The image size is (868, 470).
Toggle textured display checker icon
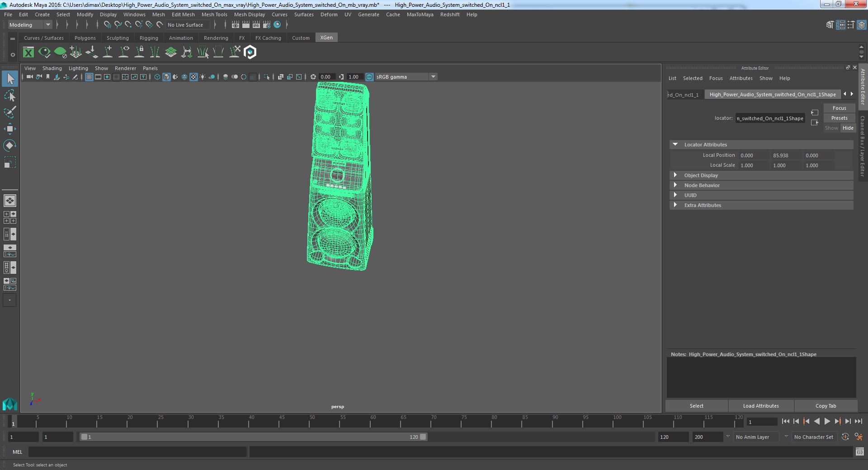193,77
